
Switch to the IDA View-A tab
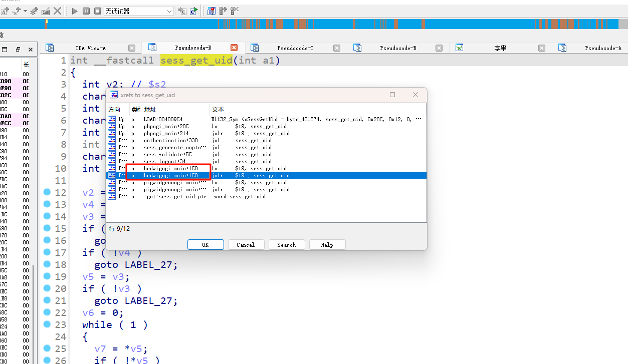(90, 48)
